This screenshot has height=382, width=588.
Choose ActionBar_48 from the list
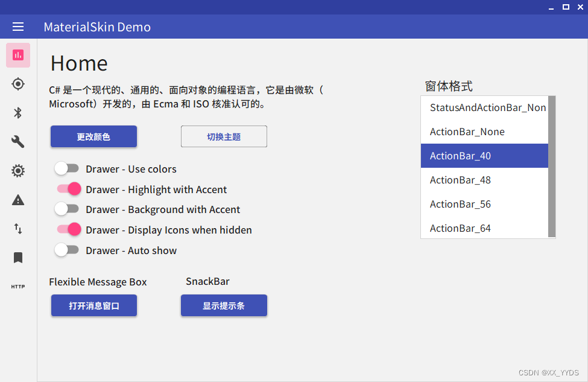coord(484,180)
